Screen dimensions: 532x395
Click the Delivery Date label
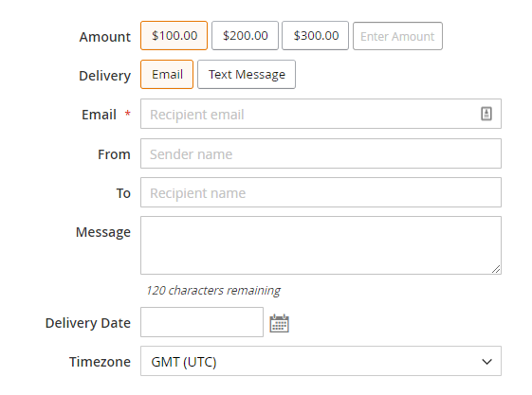tap(88, 323)
